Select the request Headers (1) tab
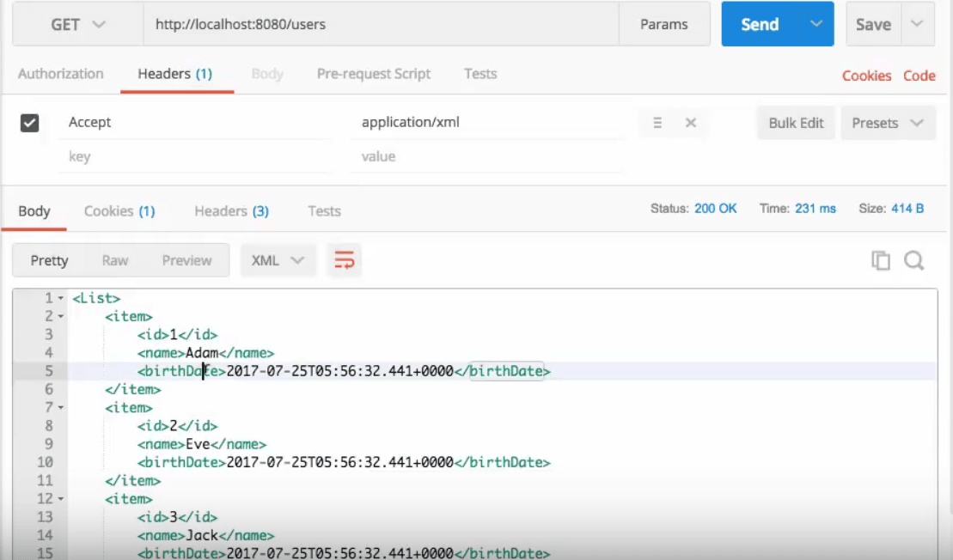 175,74
